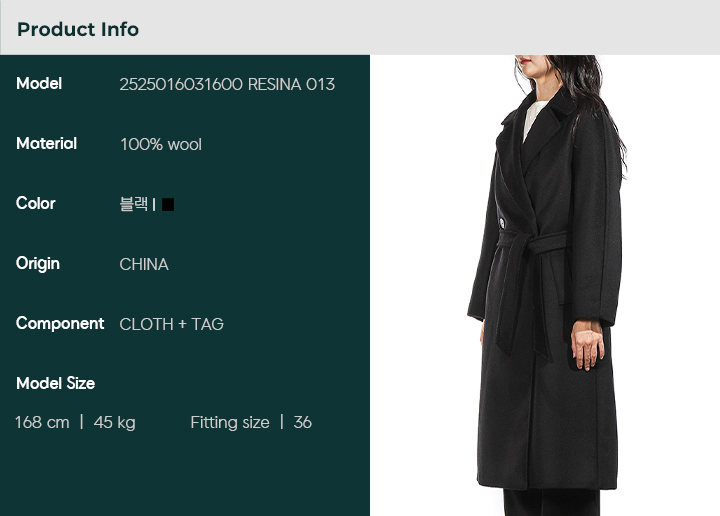The height and width of the screenshot is (516, 720).
Task: Click the Product Info heading
Action: [78, 29]
